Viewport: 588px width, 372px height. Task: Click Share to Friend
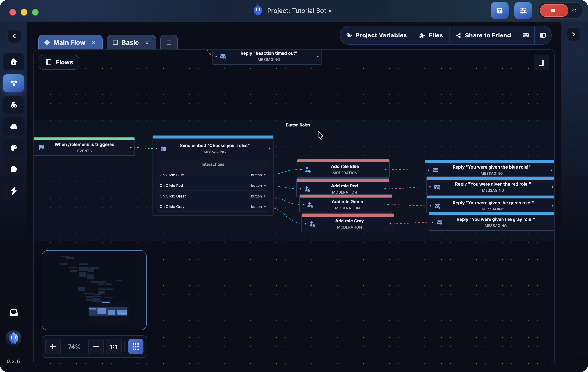click(x=483, y=35)
